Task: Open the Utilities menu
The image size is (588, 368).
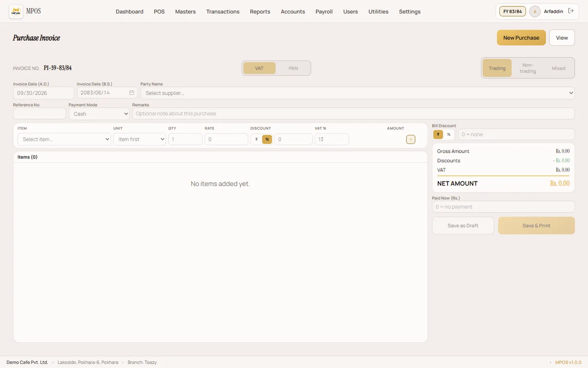Action: [378, 11]
